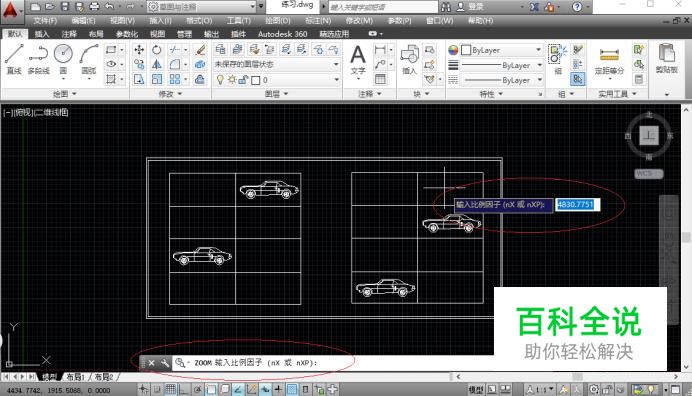Click the Stretch tool icon
The width and height of the screenshot is (692, 396).
pyautogui.click(x=139, y=79)
